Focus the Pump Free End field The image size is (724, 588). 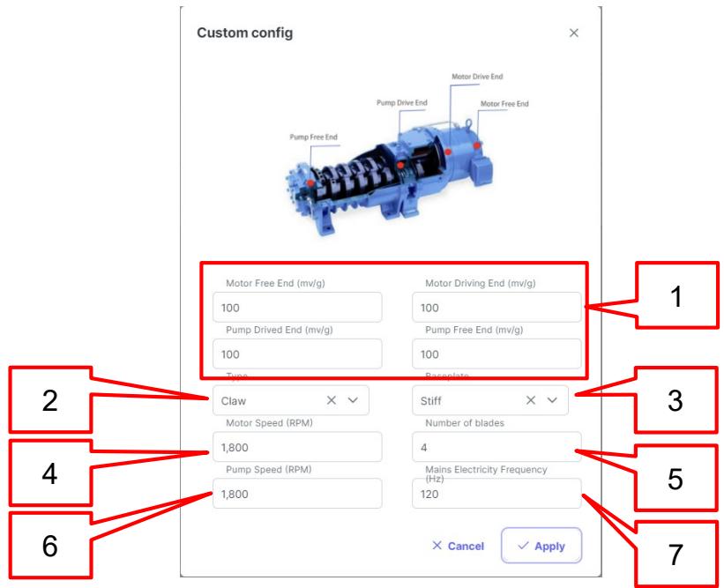point(496,354)
